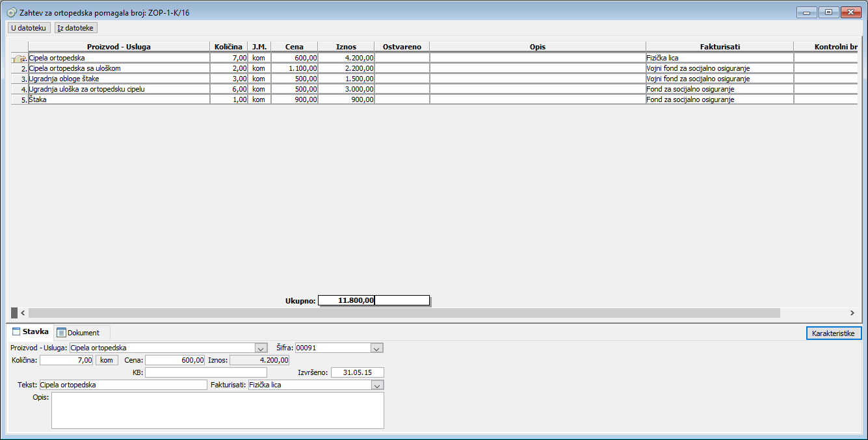Click the 3,00 quantity cell
This screenshot has height=440, width=868.
click(228, 79)
